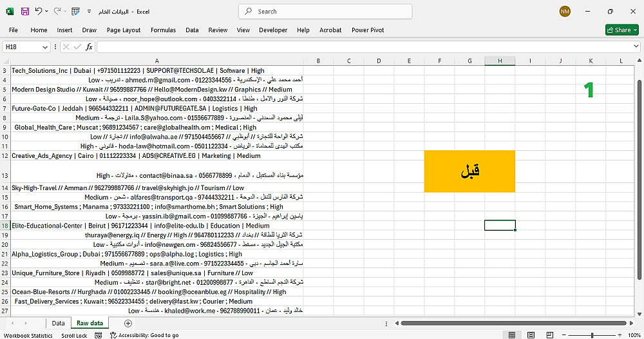Click the Sky-High-Travel Amman cell
The width and height of the screenshot is (644, 339).
(157, 188)
